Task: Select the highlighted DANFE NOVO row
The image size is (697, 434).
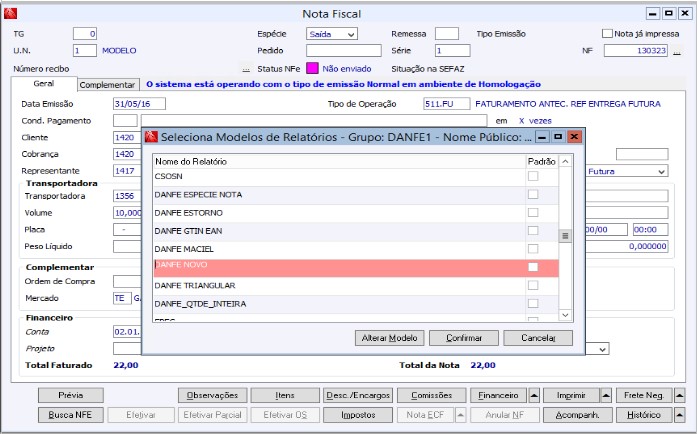Action: pyautogui.click(x=356, y=268)
